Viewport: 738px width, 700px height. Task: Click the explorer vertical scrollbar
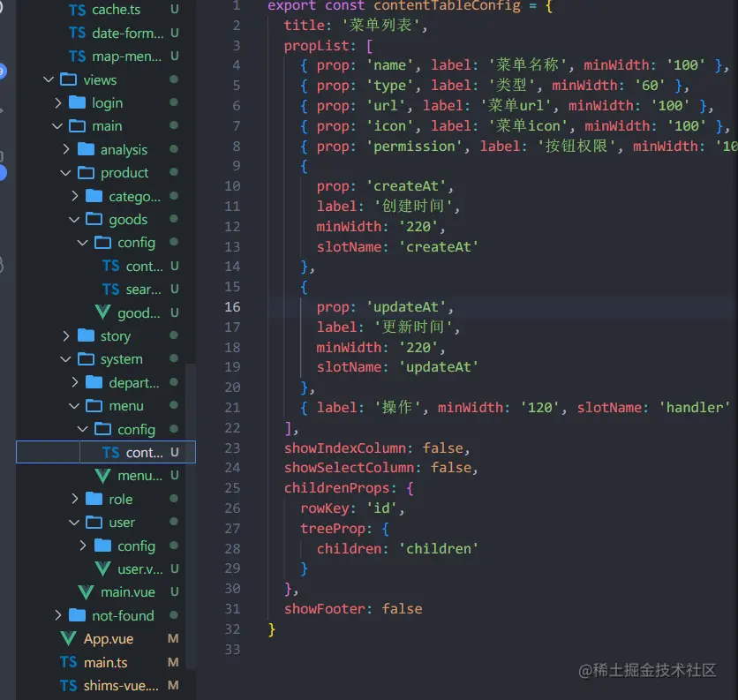click(x=190, y=516)
